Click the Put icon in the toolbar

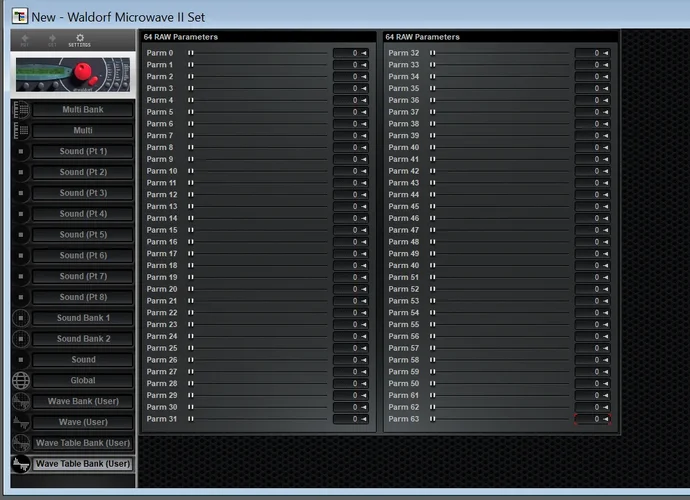25,40
